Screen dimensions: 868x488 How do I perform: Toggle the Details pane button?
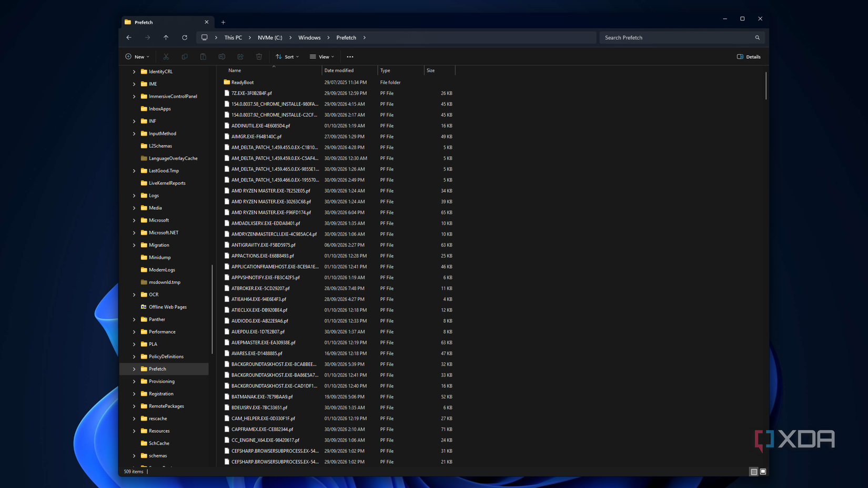(749, 57)
